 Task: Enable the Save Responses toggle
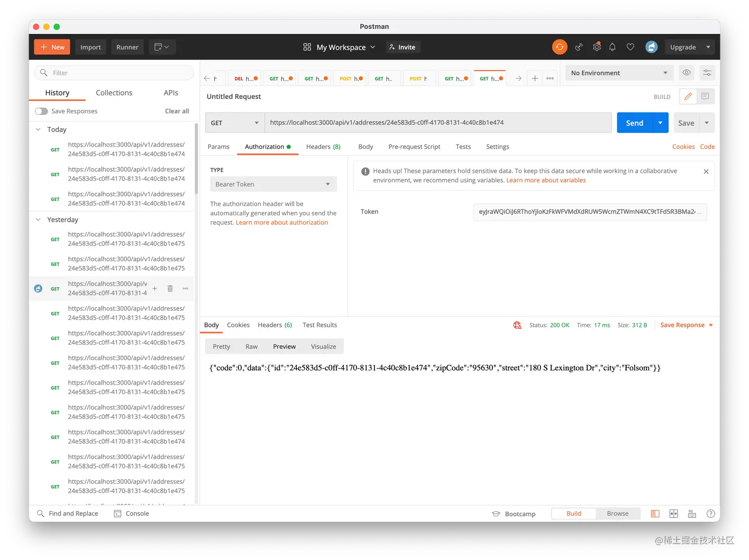41,111
